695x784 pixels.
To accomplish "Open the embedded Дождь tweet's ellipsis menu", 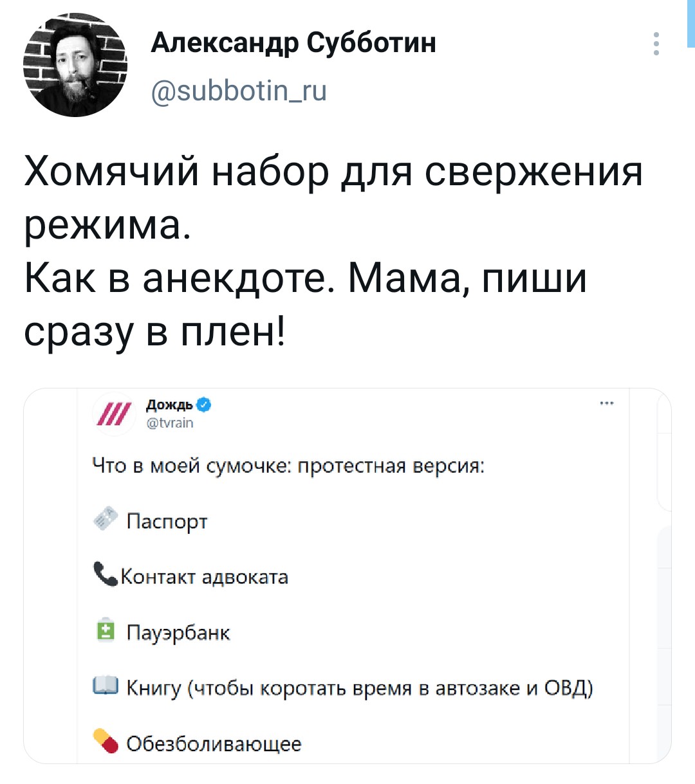I will point(606,404).
